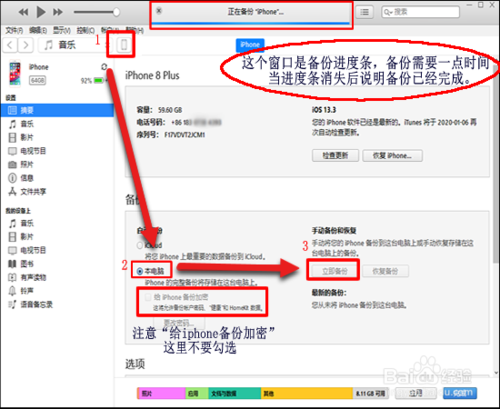The image size is (500, 409).
Task: Click the iPhone device icon button
Action: pyautogui.click(x=124, y=45)
